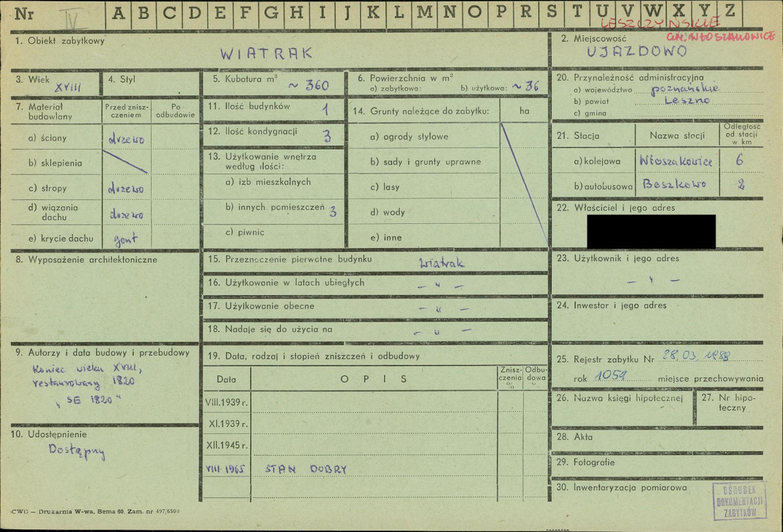Viewport: 783px width, 532px height.
Task: Click the Przeznaczenie pierwotne Wiatrak entry
Action: coord(442,262)
